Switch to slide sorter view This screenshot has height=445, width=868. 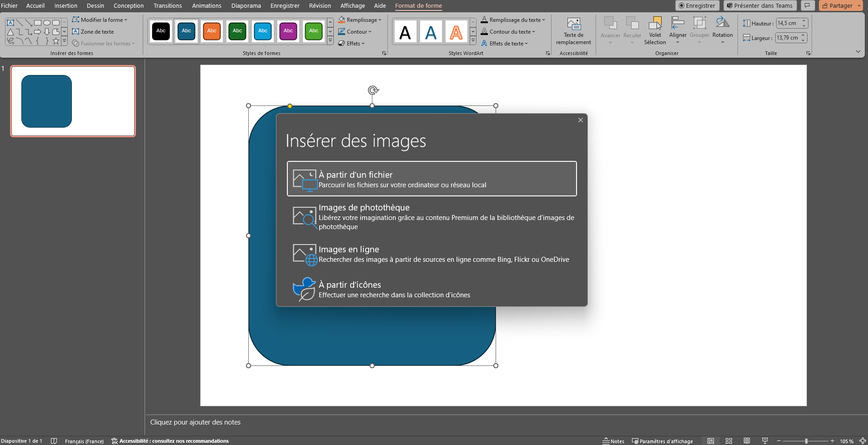tap(729, 441)
